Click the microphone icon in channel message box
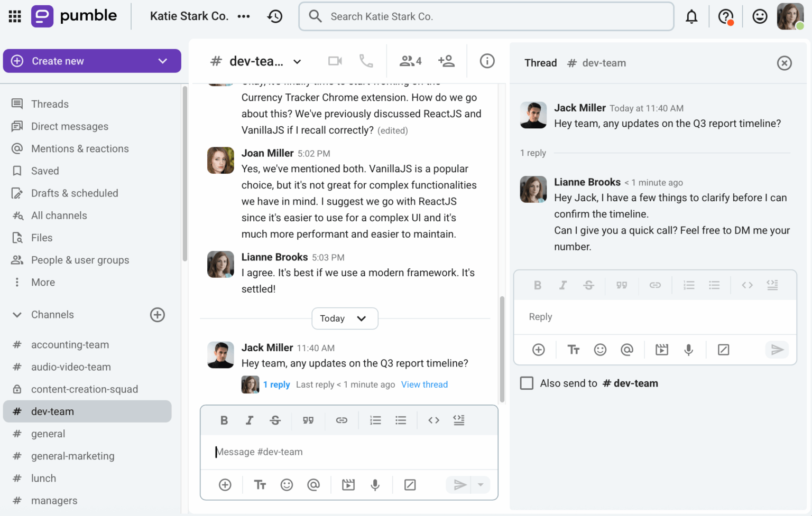The height and width of the screenshot is (516, 812). [x=375, y=485]
